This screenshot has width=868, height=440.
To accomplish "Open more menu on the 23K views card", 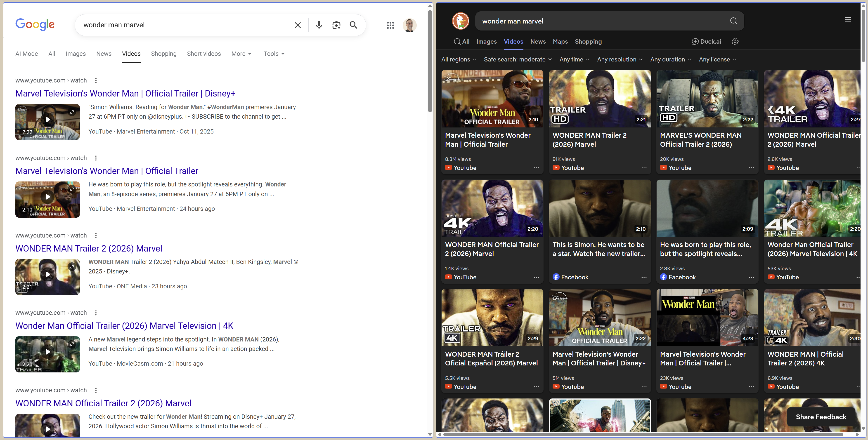I will (x=751, y=387).
